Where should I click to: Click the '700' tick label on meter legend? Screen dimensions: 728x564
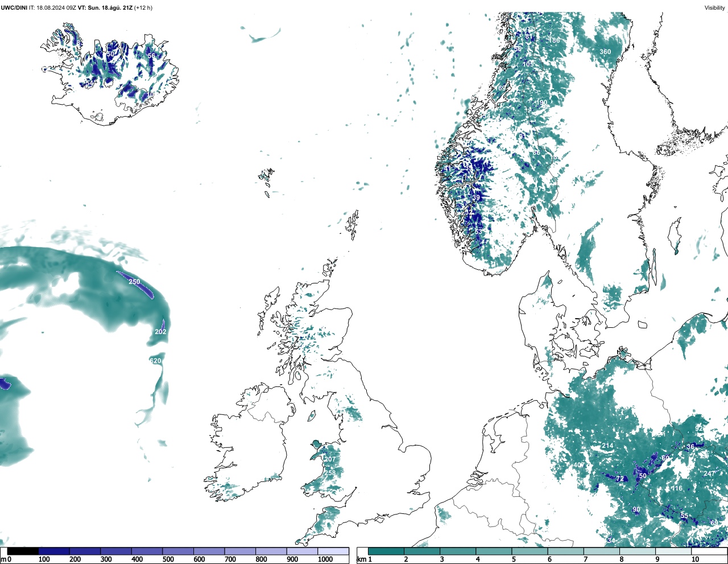click(230, 559)
